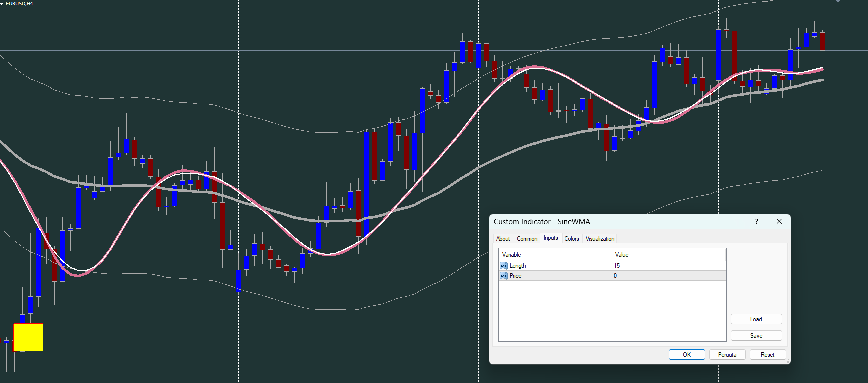
Task: Click the "Custom Indicator - SineWMA" title text
Action: [x=542, y=222]
